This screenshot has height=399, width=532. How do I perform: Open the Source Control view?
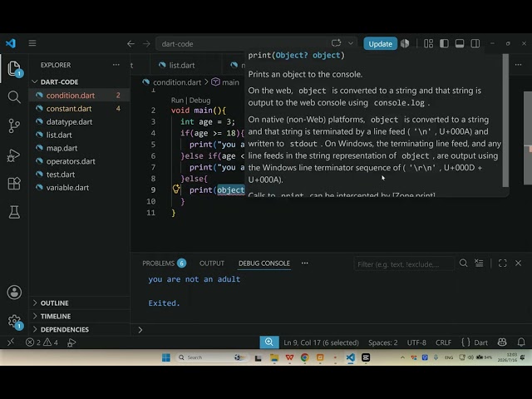tap(14, 126)
